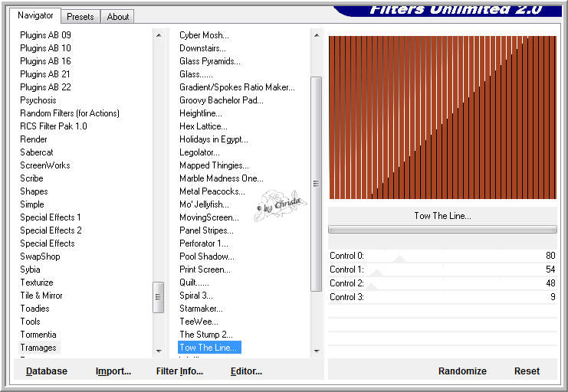The width and height of the screenshot is (568, 392).
Task: Select the Texturize category
Action: click(37, 283)
